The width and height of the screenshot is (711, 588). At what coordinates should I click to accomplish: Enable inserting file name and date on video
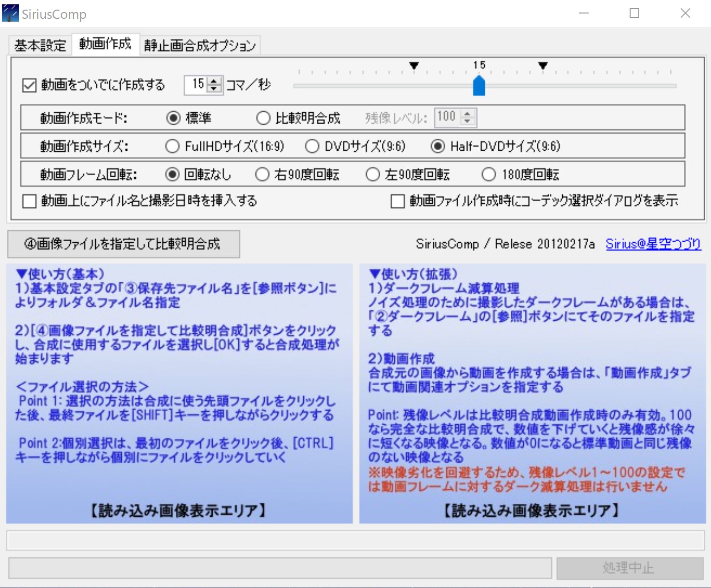coord(29,201)
